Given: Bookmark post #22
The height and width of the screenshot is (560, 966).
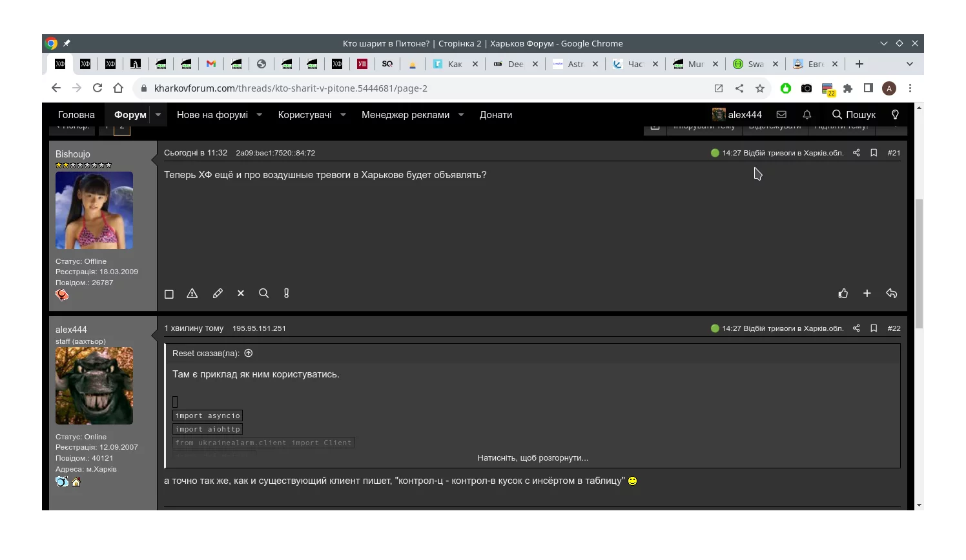Looking at the screenshot, I should pyautogui.click(x=874, y=328).
